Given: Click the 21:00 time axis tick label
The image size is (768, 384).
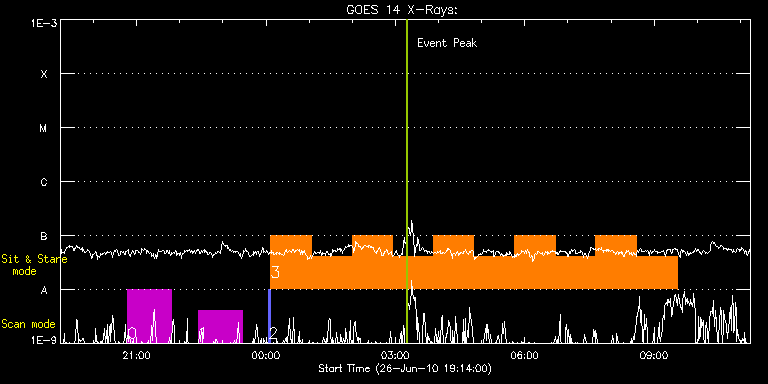Looking at the screenshot, I should tap(137, 355).
